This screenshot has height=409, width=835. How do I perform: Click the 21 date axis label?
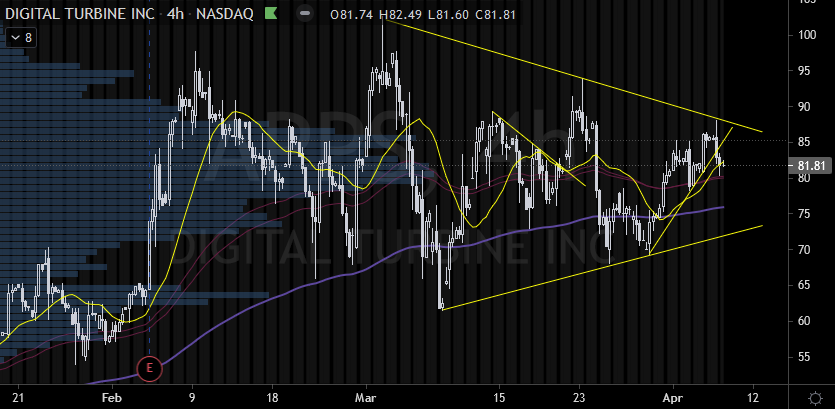point(18,398)
